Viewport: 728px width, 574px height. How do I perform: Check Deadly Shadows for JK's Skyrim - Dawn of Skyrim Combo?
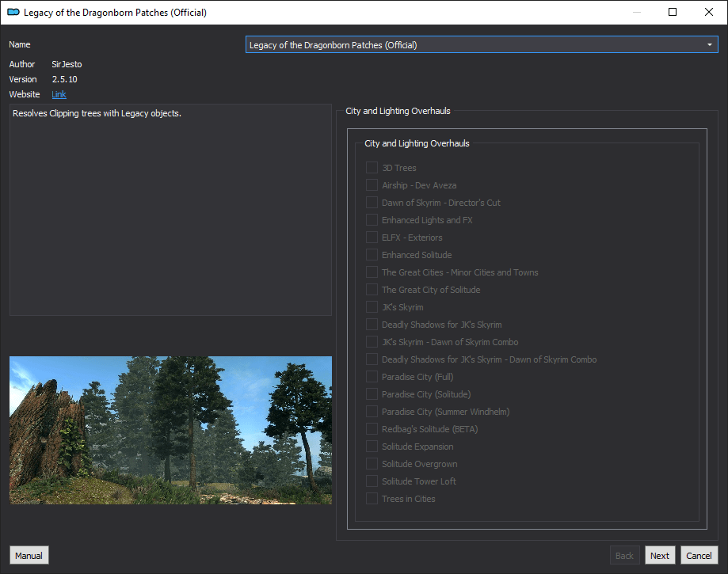pyautogui.click(x=372, y=359)
